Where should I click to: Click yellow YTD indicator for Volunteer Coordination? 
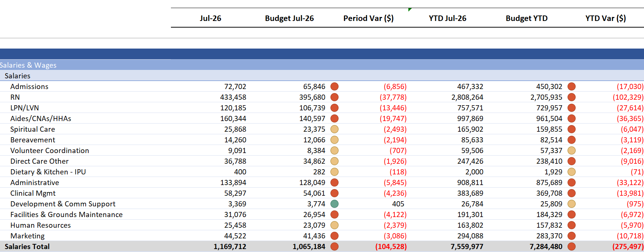[572, 150]
